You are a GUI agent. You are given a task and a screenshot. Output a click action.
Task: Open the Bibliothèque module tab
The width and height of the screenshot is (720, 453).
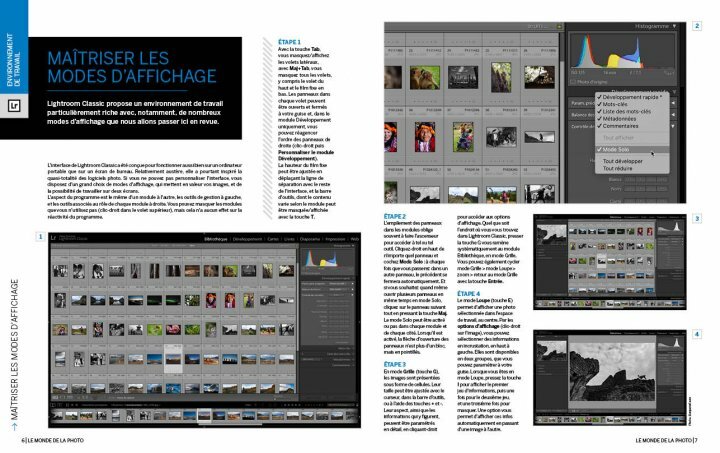tap(216, 239)
